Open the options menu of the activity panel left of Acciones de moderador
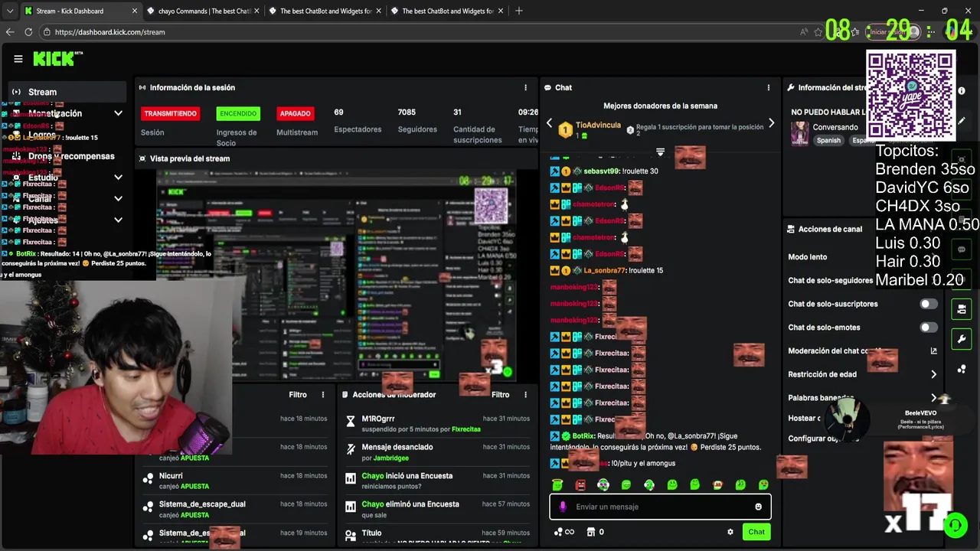The image size is (980, 551). [x=323, y=395]
